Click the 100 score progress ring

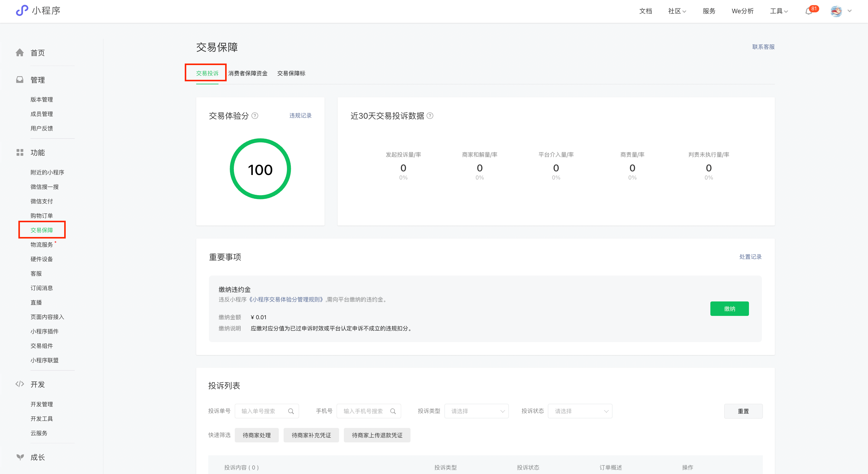click(x=260, y=169)
